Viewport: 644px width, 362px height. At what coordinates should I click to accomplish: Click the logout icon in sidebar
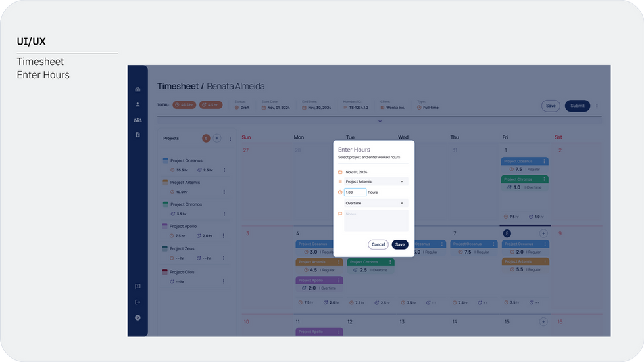tap(137, 302)
